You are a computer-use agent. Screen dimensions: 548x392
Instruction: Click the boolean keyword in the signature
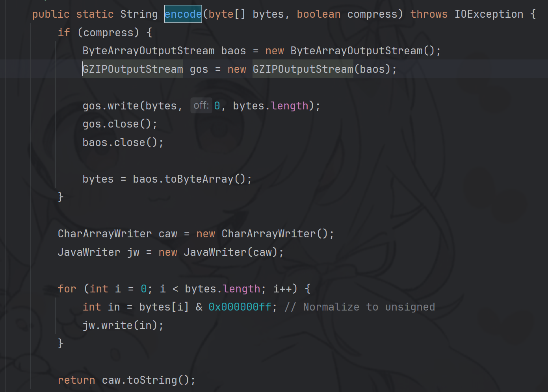[x=318, y=14]
